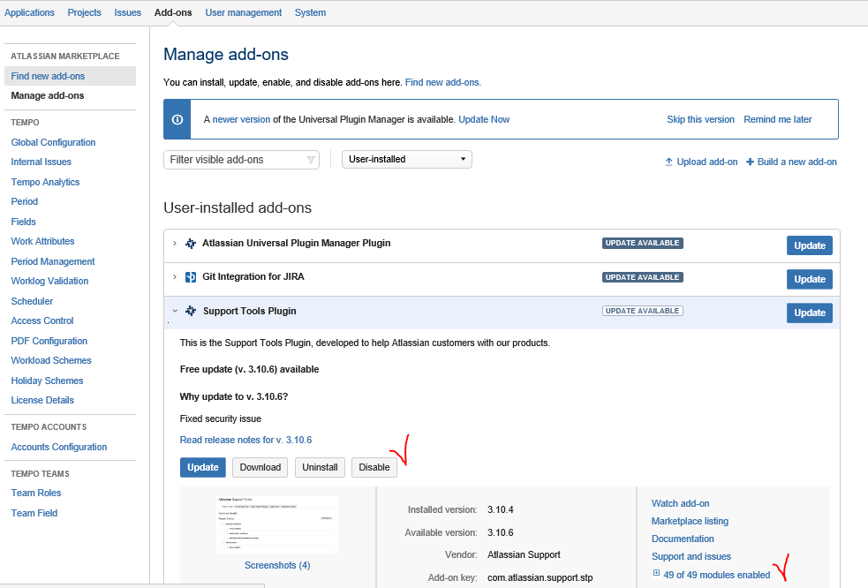Screen dimensions: 868x588
Task: Click Update button in Support Tools header row
Action: pyautogui.click(x=810, y=313)
